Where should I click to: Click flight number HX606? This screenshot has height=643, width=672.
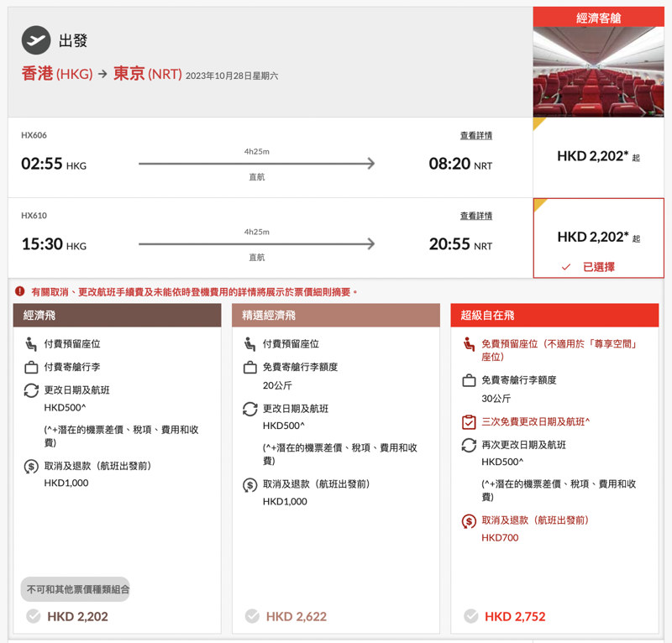point(34,135)
